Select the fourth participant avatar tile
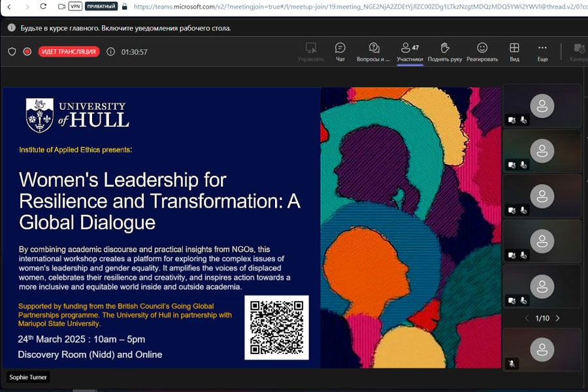The image size is (588, 392). pyautogui.click(x=542, y=241)
